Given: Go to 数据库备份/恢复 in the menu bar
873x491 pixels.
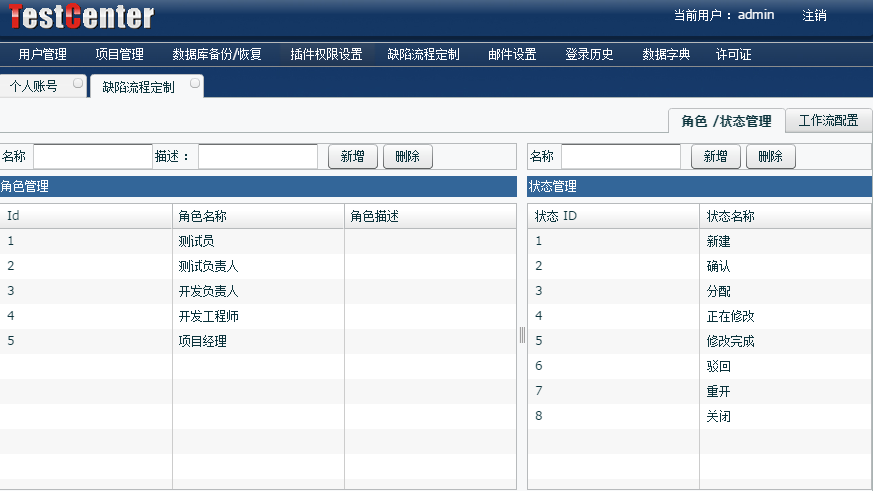Looking at the screenshot, I should coord(217,54).
